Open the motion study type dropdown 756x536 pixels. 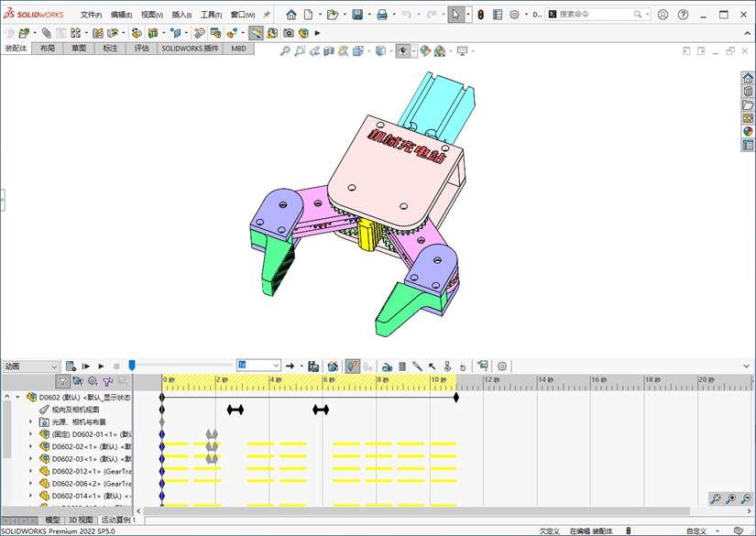[53, 366]
